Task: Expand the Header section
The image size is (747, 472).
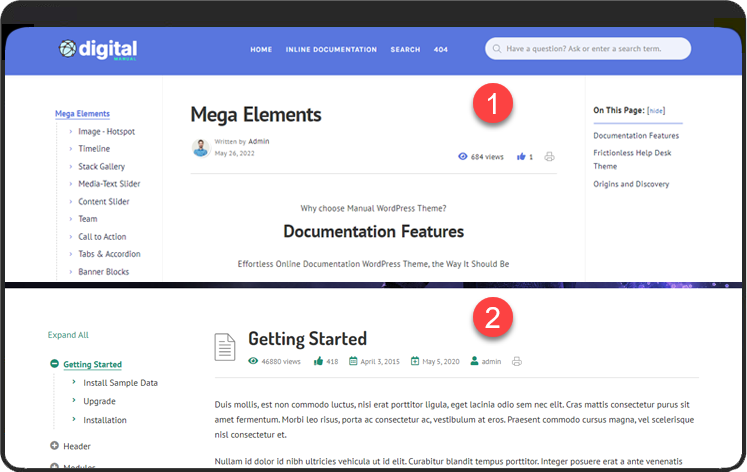Action: coord(54,446)
